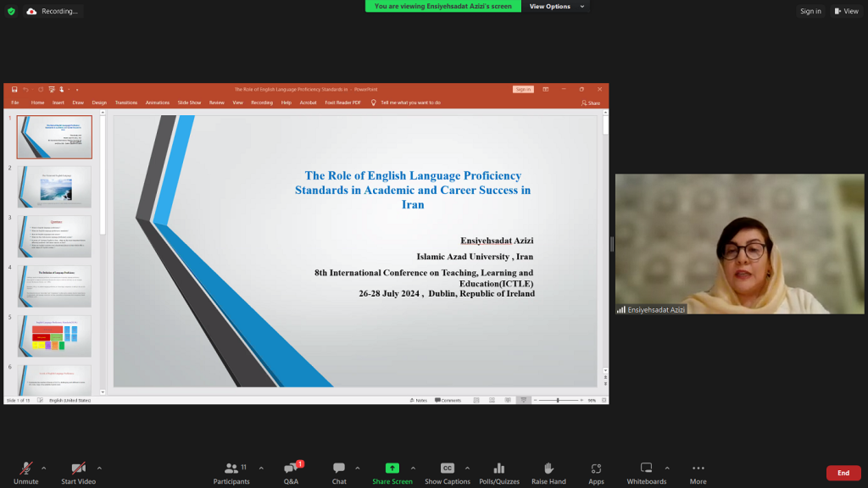Open Polls/Quizzes
This screenshot has width=868, height=488.
498,473
